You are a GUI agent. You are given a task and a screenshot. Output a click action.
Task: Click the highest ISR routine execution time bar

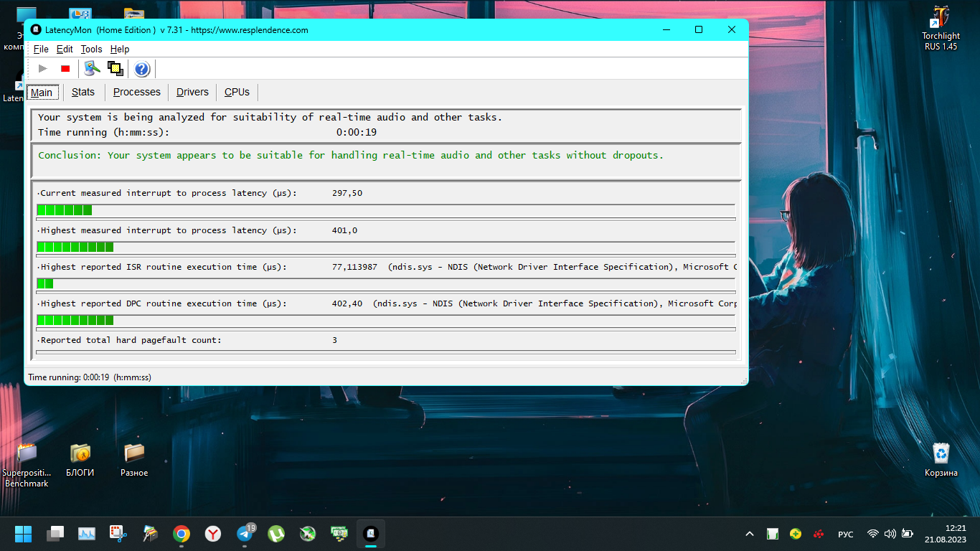click(386, 284)
